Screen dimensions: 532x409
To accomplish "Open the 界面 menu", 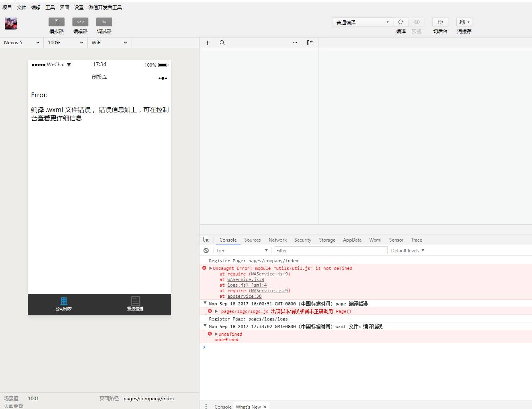I will pyautogui.click(x=65, y=7).
